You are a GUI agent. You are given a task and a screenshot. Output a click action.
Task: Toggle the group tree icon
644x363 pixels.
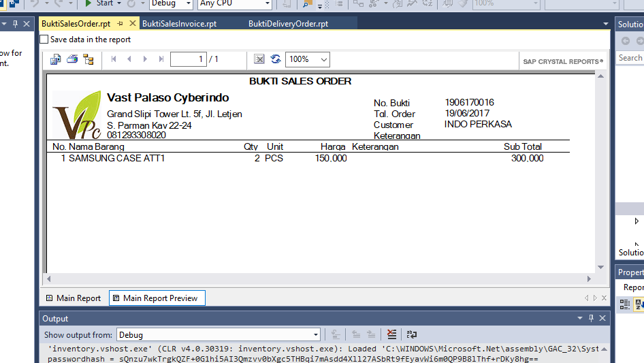(88, 60)
